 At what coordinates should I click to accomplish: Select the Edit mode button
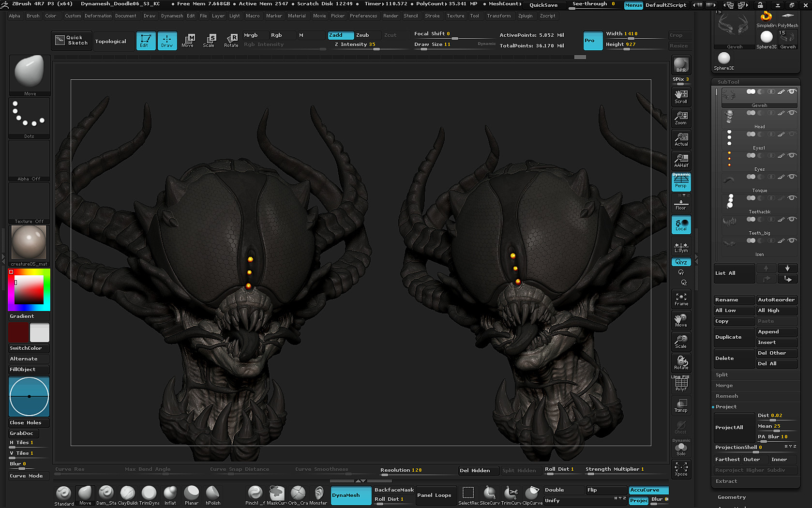click(145, 41)
